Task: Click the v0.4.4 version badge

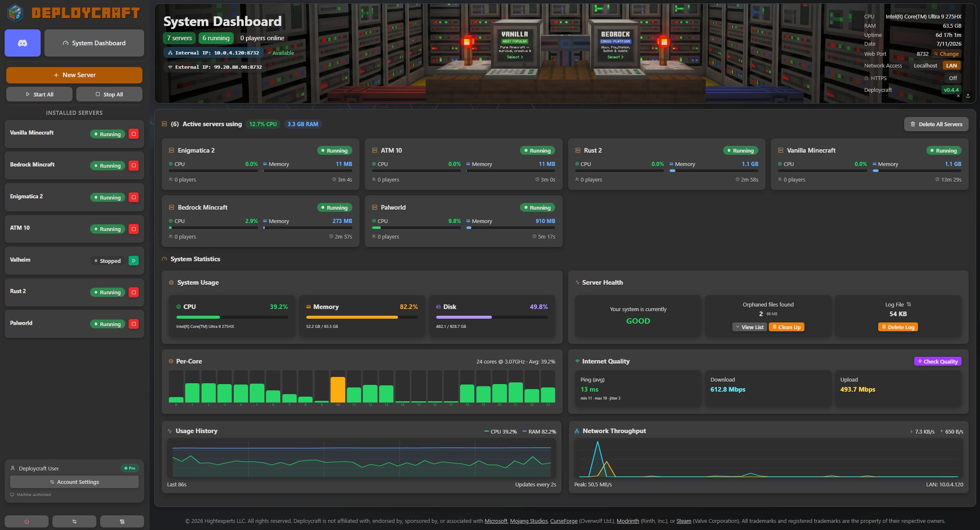Action: point(951,90)
